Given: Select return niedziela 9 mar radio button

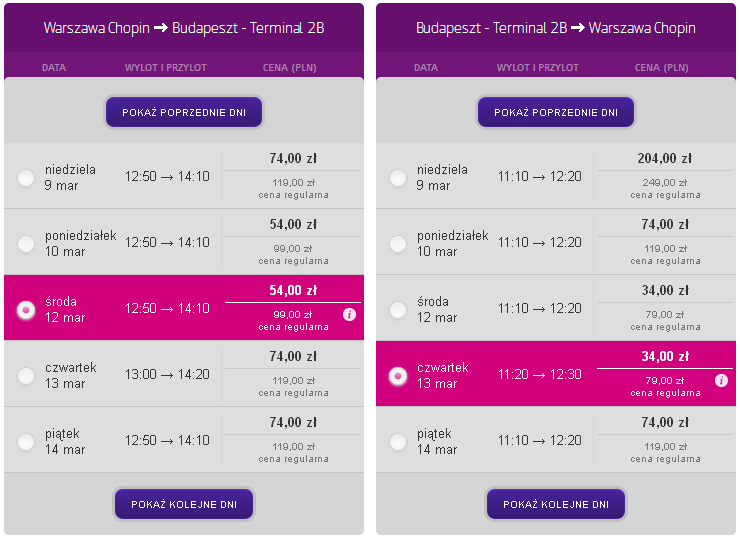Looking at the screenshot, I should 398,178.
